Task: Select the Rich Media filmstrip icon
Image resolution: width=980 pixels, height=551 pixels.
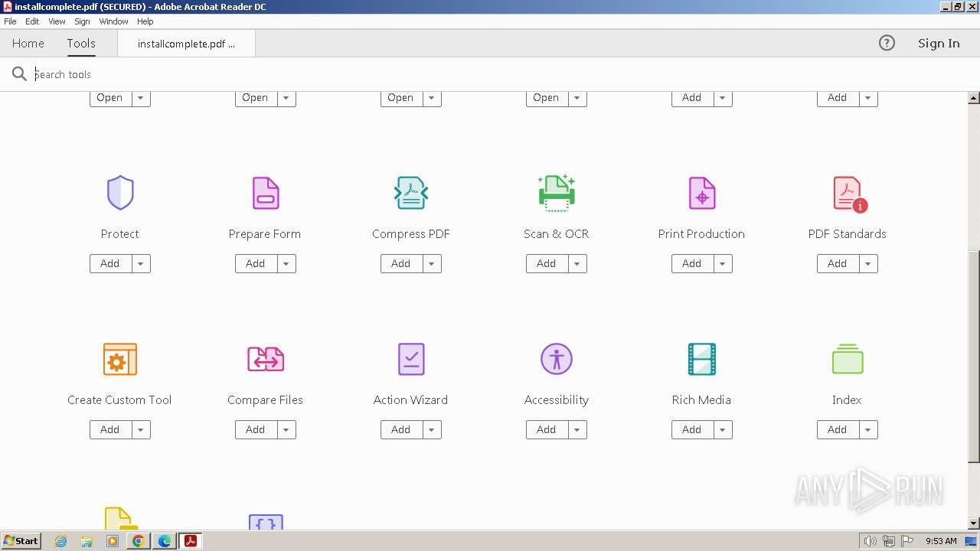Action: [x=702, y=359]
